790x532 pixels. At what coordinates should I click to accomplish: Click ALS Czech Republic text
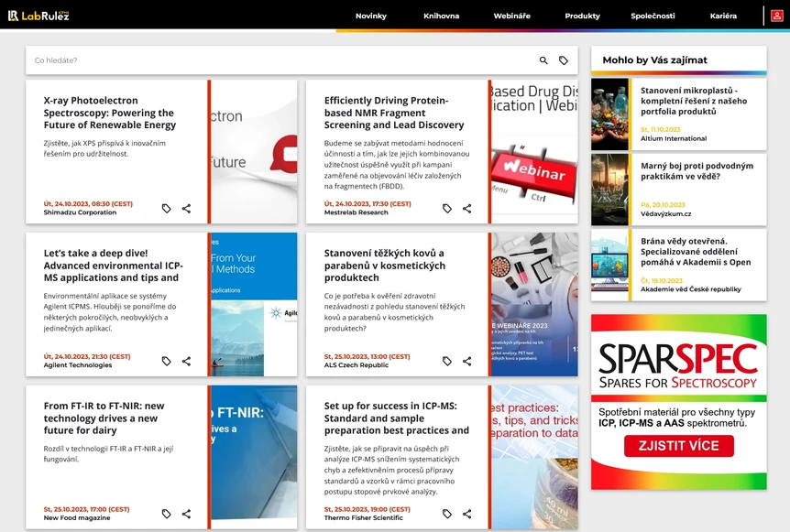click(357, 365)
